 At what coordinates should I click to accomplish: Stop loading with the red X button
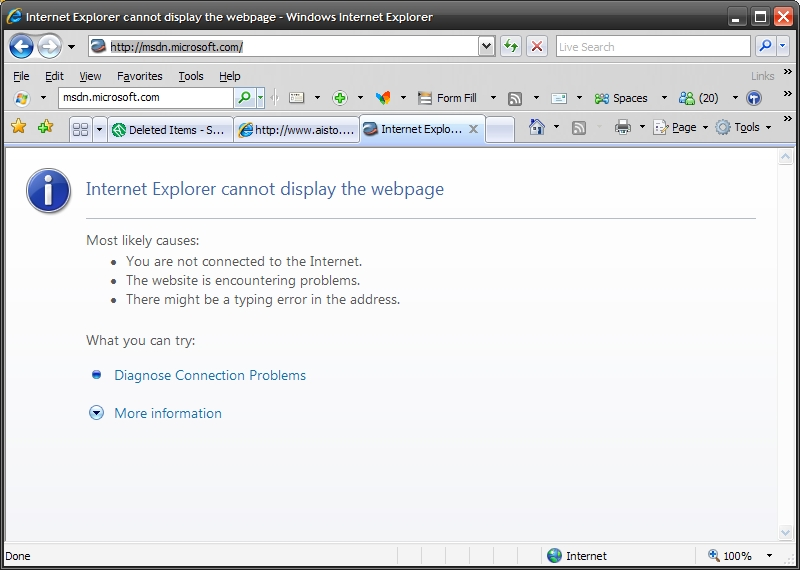[537, 47]
